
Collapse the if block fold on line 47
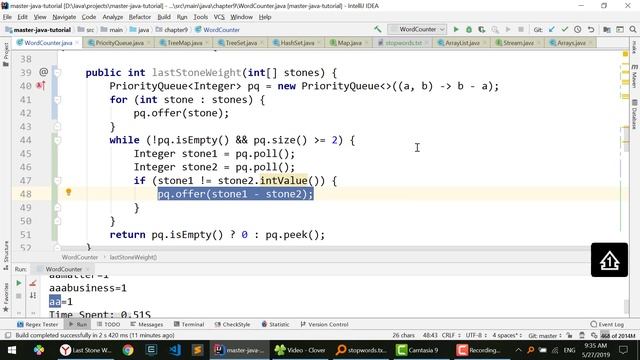pos(58,181)
